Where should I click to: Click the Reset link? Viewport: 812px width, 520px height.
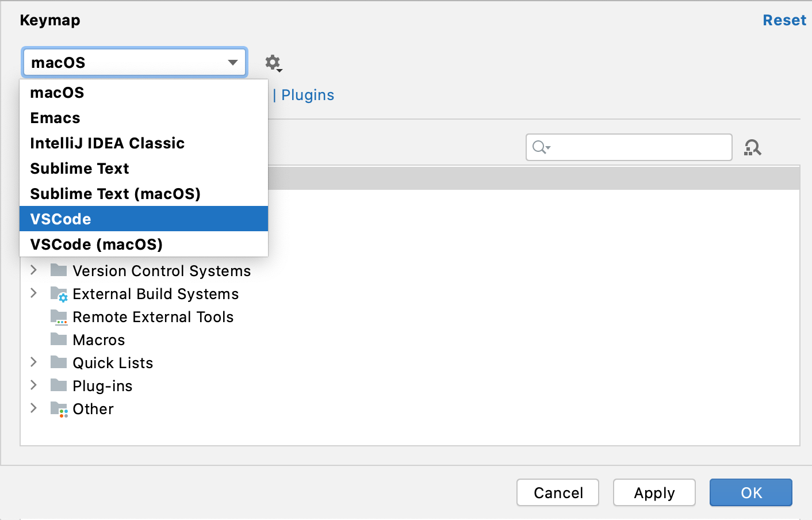click(784, 20)
